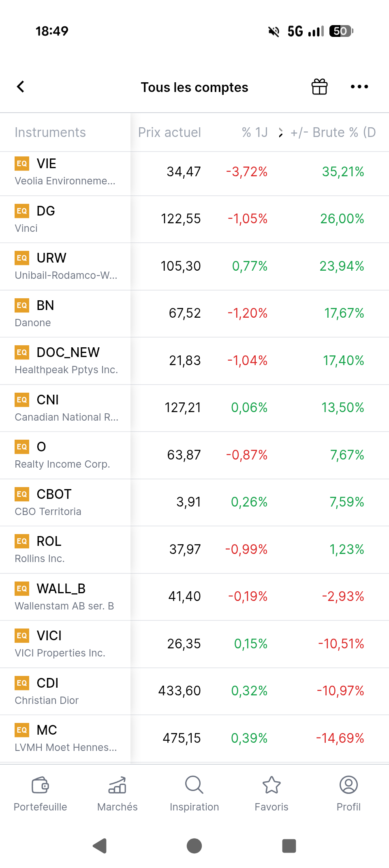
Task: Select Christian Dior CDI position
Action: click(x=194, y=691)
